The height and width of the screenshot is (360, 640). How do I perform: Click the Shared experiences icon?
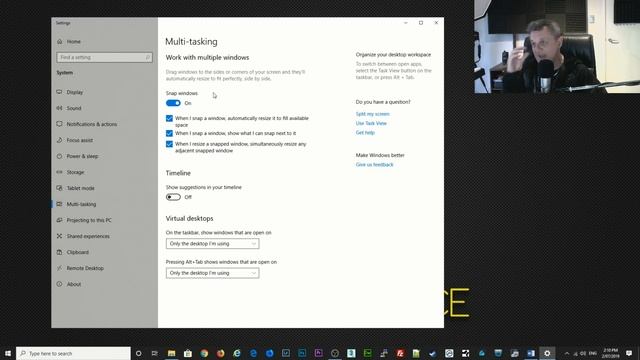[60, 236]
